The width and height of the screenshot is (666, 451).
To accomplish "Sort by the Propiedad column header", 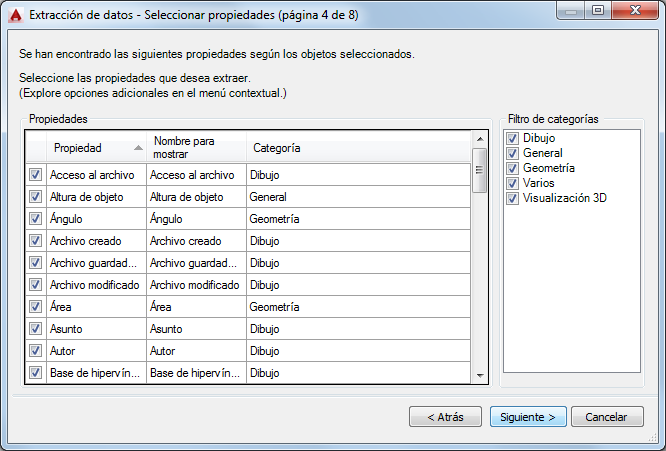I will pos(85,148).
